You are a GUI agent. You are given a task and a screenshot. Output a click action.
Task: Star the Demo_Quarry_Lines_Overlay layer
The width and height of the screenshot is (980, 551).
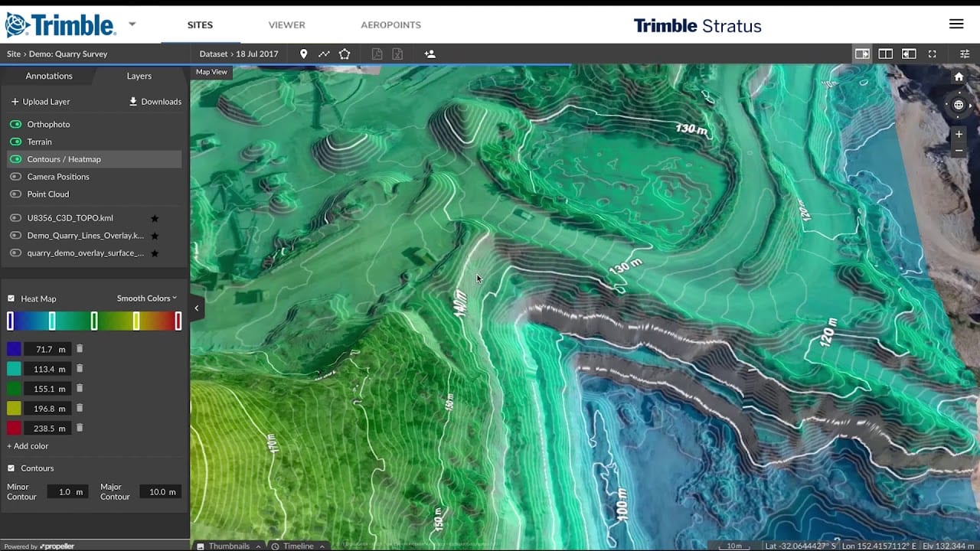[154, 236]
